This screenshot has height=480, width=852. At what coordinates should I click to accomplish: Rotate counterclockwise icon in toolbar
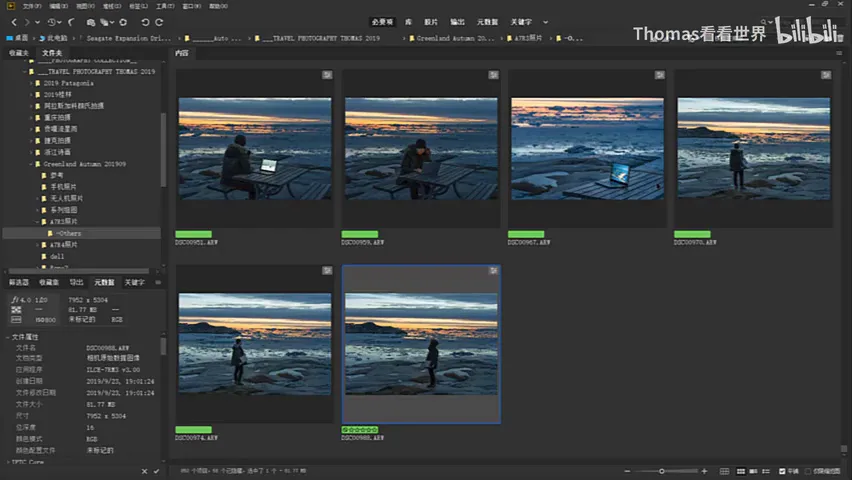click(145, 22)
